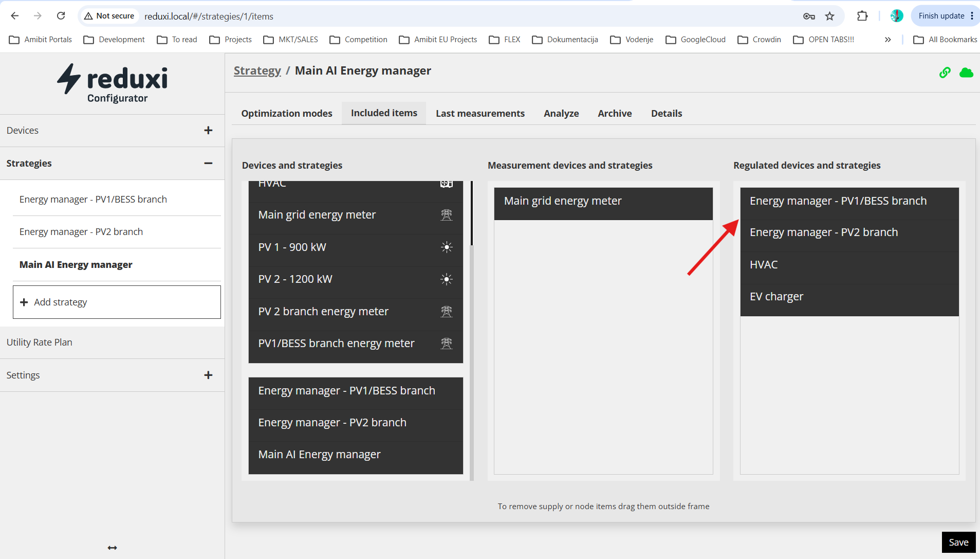Click pylon icon beside Main grid energy meter
980x559 pixels.
coord(447,215)
